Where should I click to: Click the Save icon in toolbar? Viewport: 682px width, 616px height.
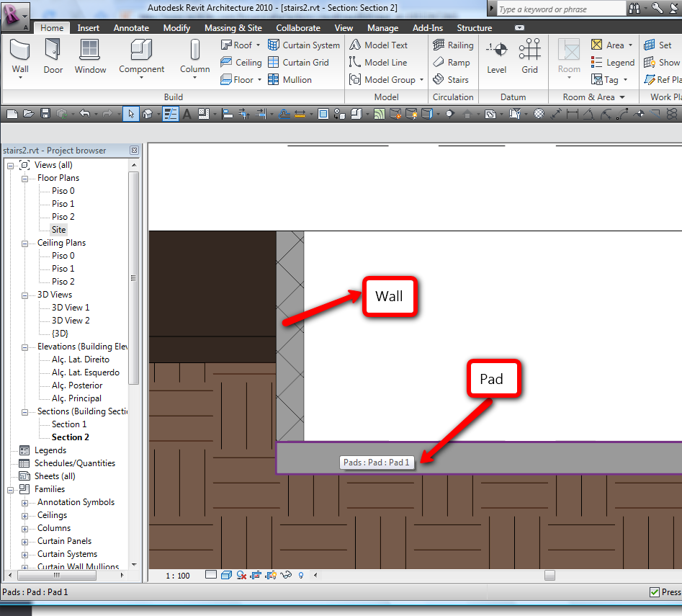click(x=45, y=114)
